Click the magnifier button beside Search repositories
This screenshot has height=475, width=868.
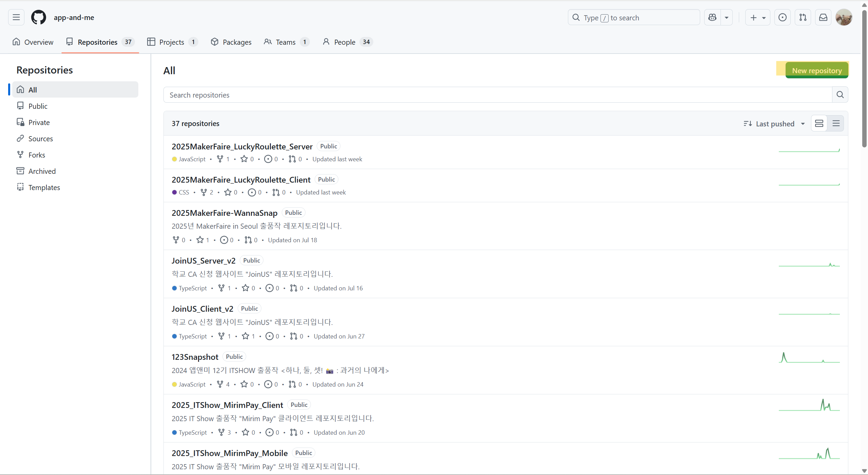click(840, 95)
